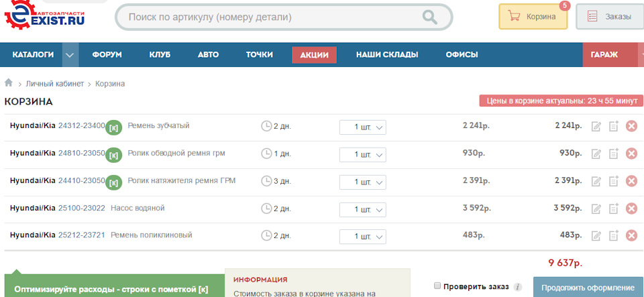Click clock icon in Насос водяной row
The height and width of the screenshot is (297, 644).
point(266,209)
